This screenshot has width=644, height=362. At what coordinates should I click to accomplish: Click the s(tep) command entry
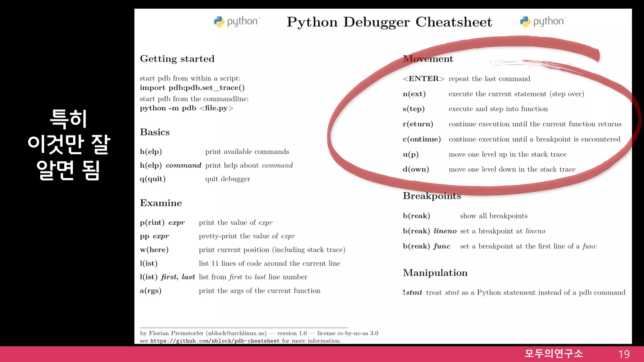coord(414,109)
